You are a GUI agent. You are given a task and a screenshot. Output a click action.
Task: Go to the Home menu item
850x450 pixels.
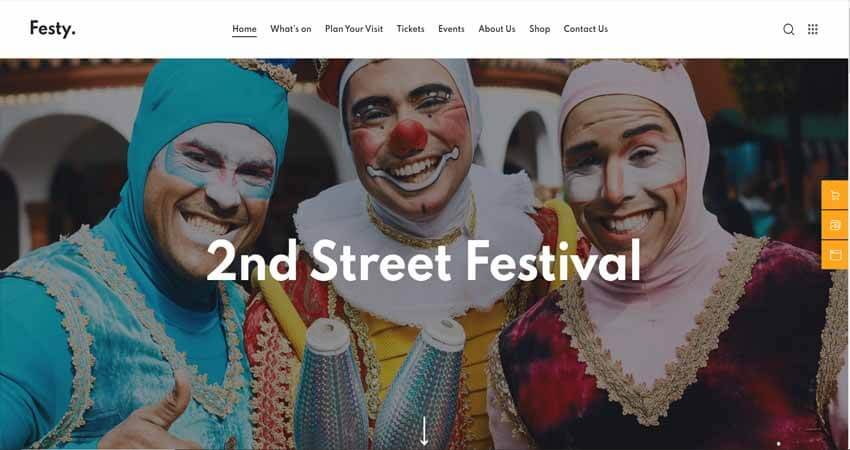click(244, 29)
